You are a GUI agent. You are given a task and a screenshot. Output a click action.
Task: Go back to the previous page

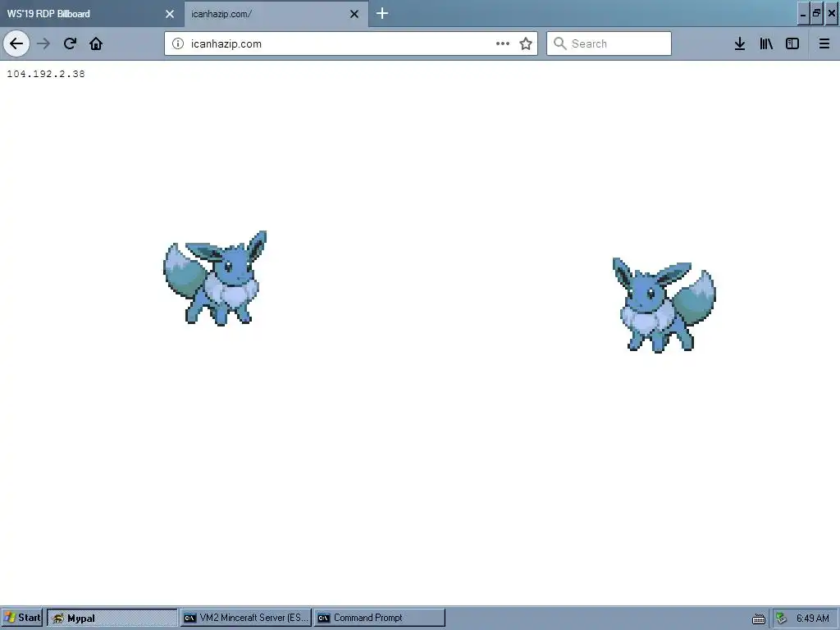pos(16,43)
